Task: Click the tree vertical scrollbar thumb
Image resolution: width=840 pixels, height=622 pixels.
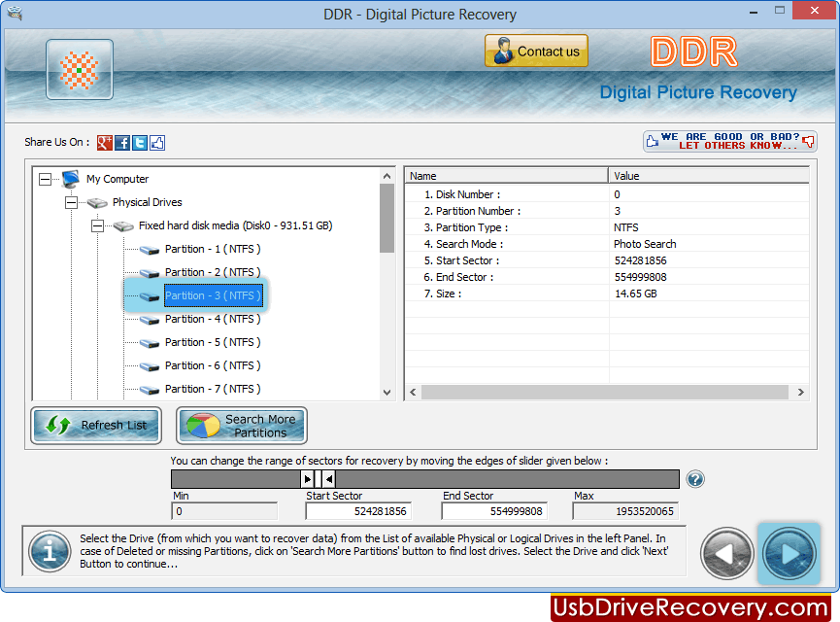Action: pyautogui.click(x=386, y=218)
